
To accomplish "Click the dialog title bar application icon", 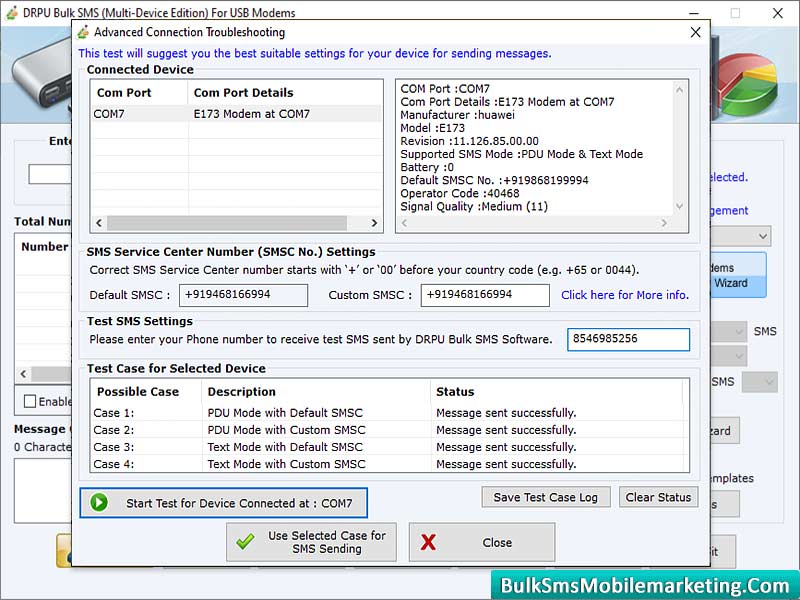I will pos(83,32).
